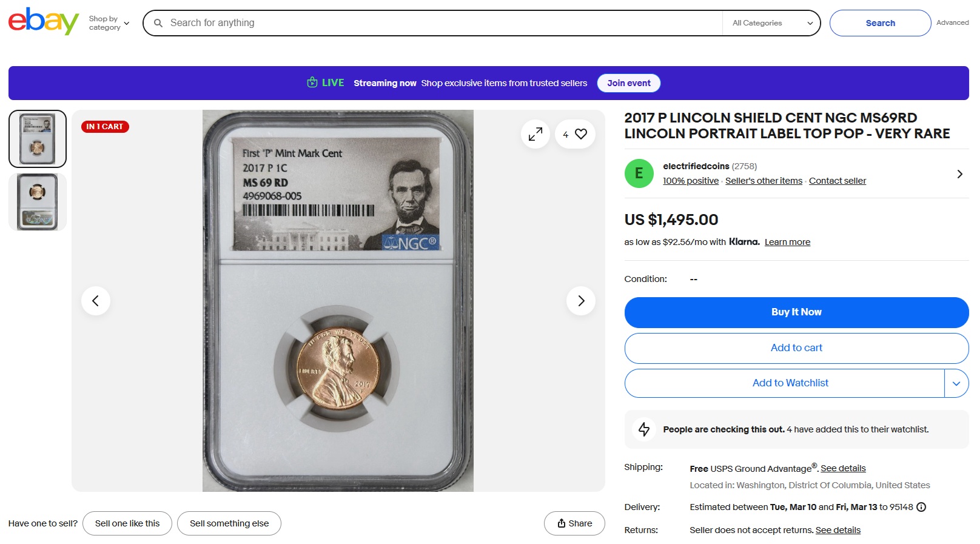The height and width of the screenshot is (544, 980).
Task: Select the first coin slab thumbnail
Action: pyautogui.click(x=38, y=139)
